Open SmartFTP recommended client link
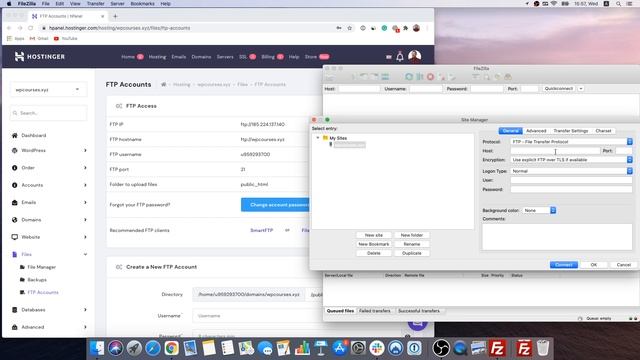The image size is (640, 360). [262, 230]
